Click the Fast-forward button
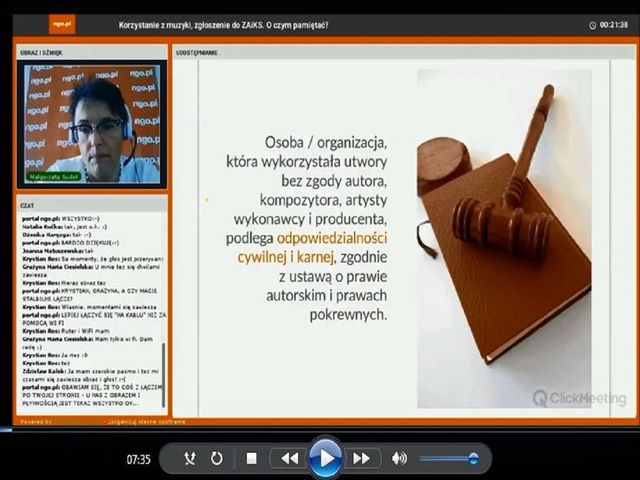The width and height of the screenshot is (640, 480). pos(361,458)
